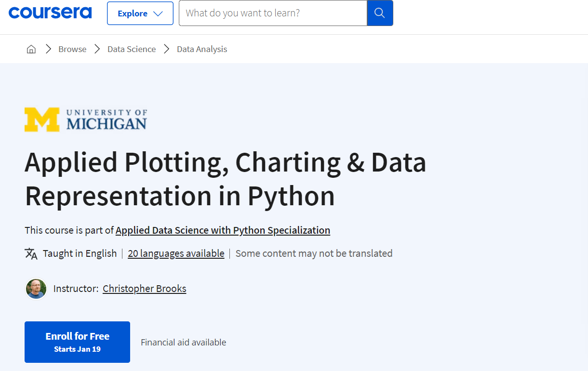
Task: Open the Explore menu
Action: point(140,13)
